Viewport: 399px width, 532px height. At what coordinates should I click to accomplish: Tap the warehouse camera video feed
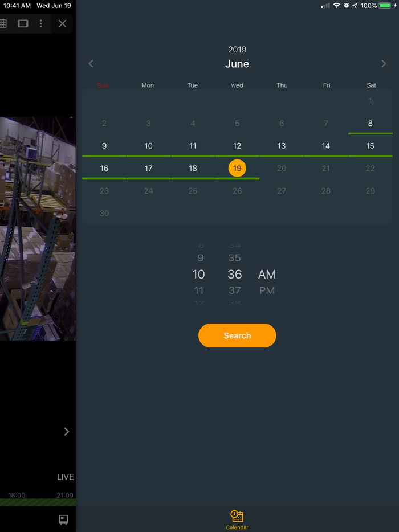38,228
